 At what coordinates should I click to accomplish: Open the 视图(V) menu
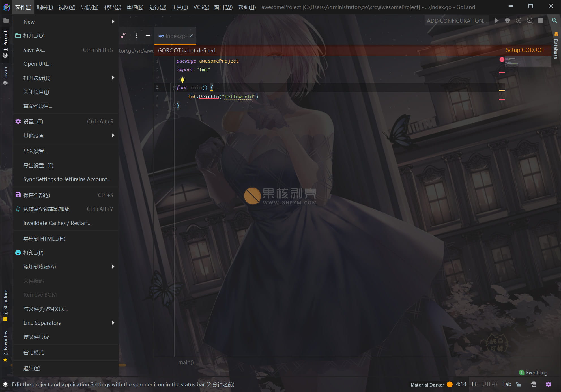[67, 7]
